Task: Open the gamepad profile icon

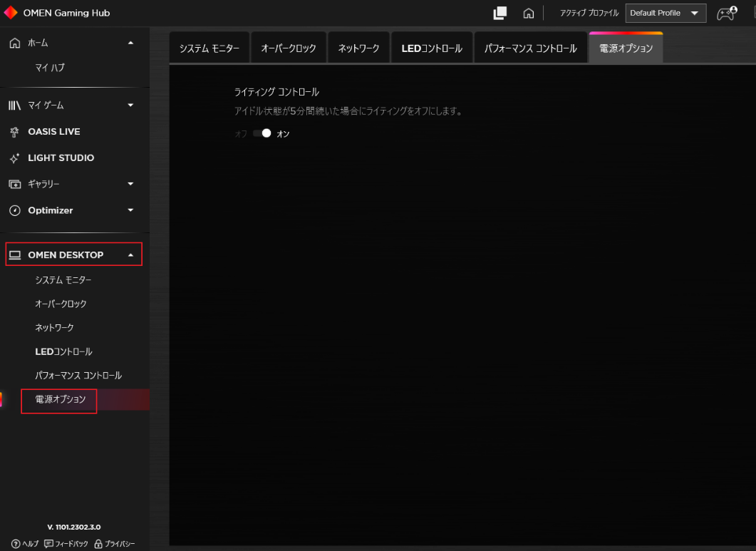Action: click(727, 13)
